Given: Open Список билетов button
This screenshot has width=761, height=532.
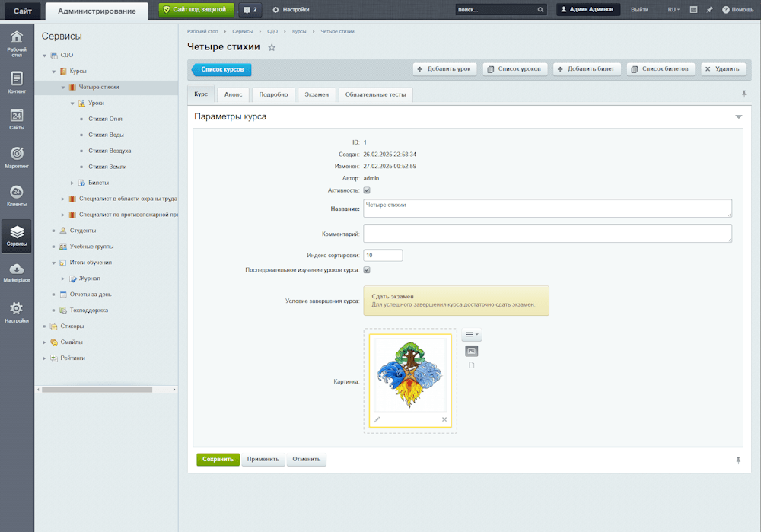Looking at the screenshot, I should point(661,69).
